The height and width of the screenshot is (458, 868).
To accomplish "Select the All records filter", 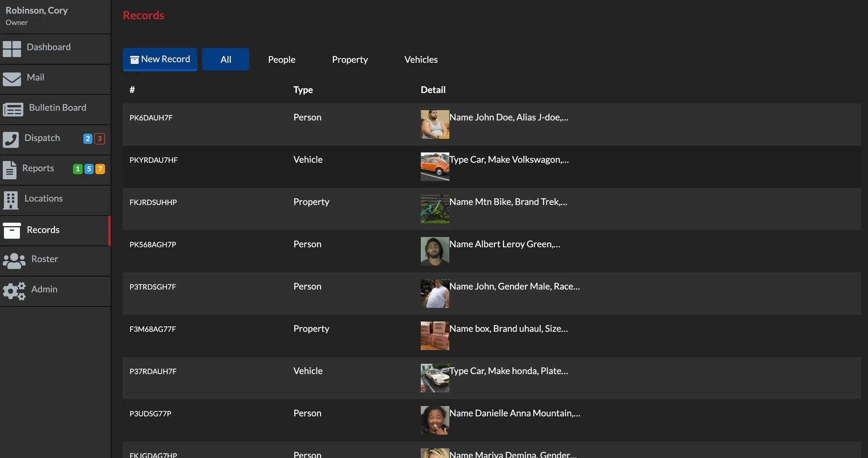I will tap(226, 59).
